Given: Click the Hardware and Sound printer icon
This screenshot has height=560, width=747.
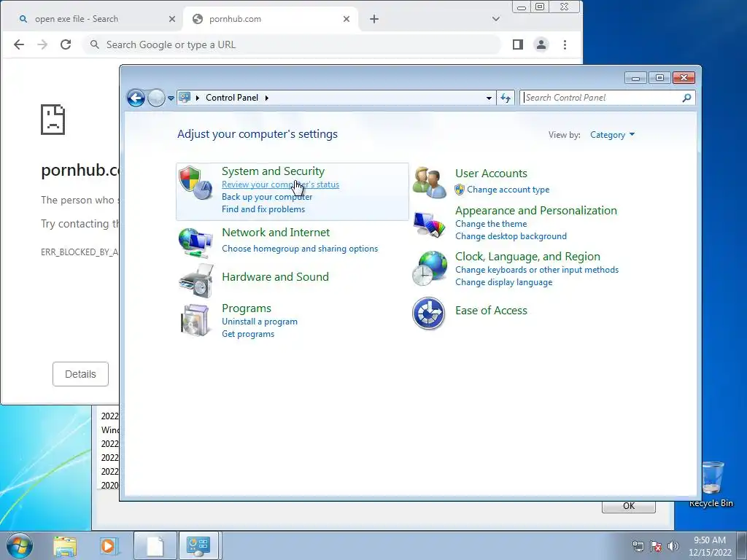Looking at the screenshot, I should point(196,281).
